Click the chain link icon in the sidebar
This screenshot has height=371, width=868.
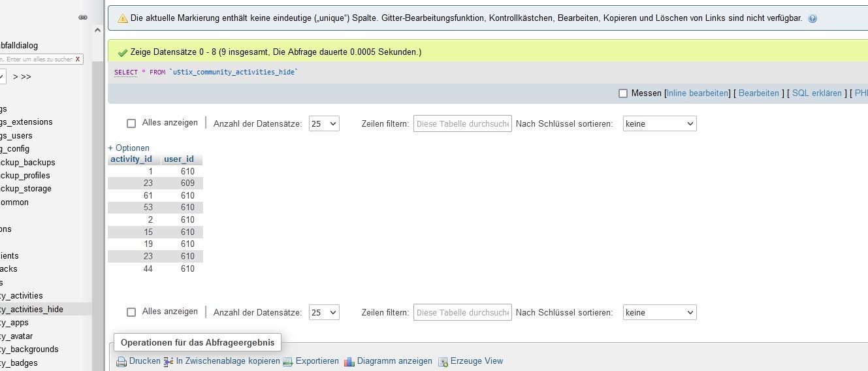tap(83, 18)
